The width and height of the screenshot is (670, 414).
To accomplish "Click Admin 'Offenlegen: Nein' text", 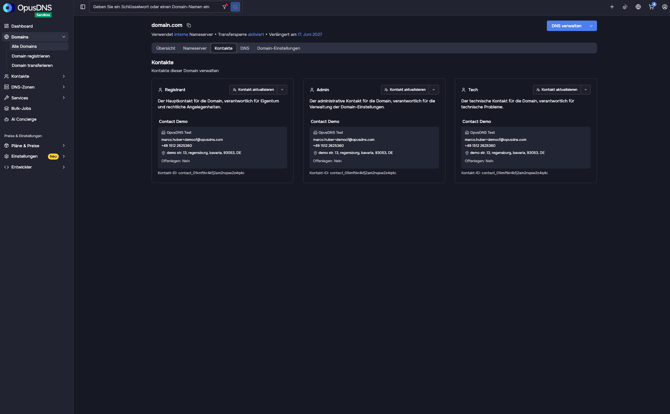I will pos(327,161).
